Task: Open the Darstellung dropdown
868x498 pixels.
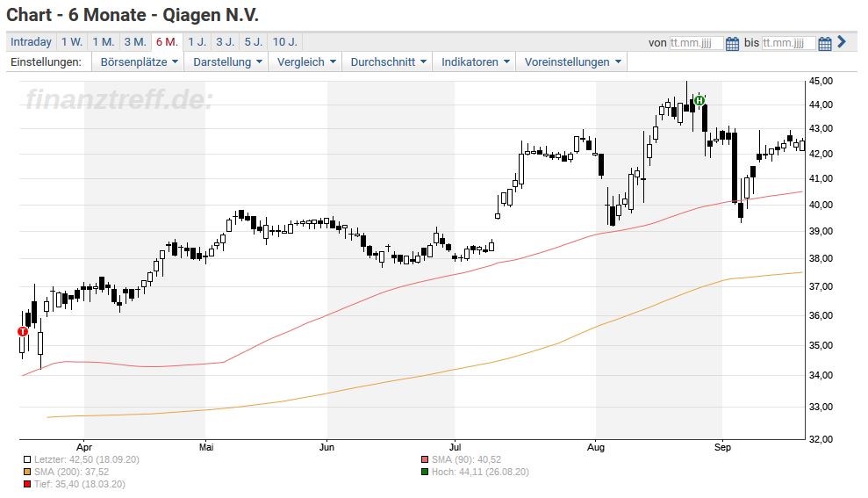Action: pyautogui.click(x=227, y=62)
